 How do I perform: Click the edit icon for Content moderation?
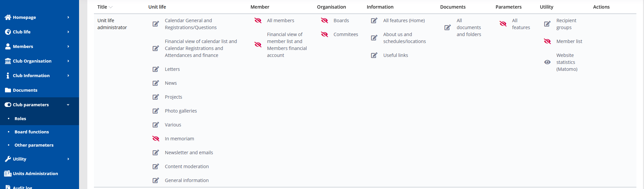pos(155,166)
